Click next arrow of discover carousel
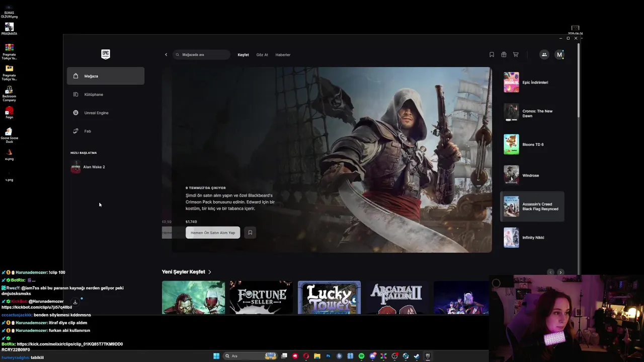Screen dimensions: 644x362 pyautogui.click(x=560, y=272)
